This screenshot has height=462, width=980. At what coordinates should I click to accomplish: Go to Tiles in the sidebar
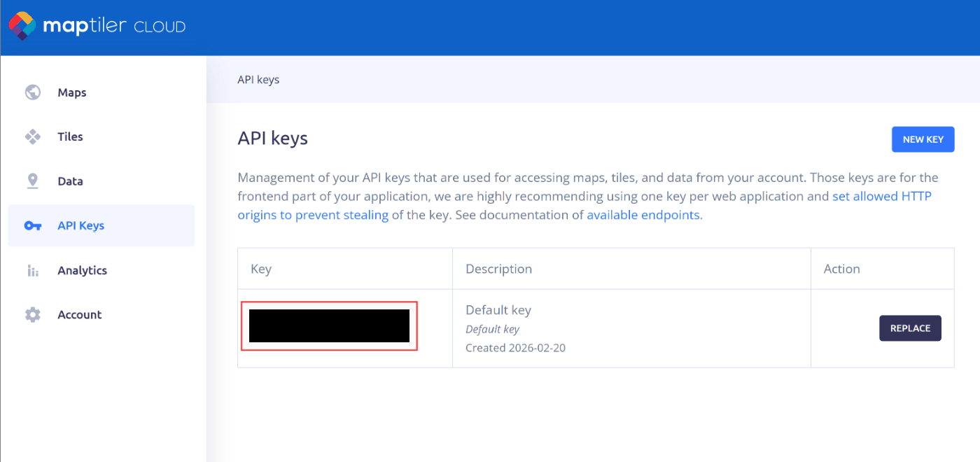(70, 136)
